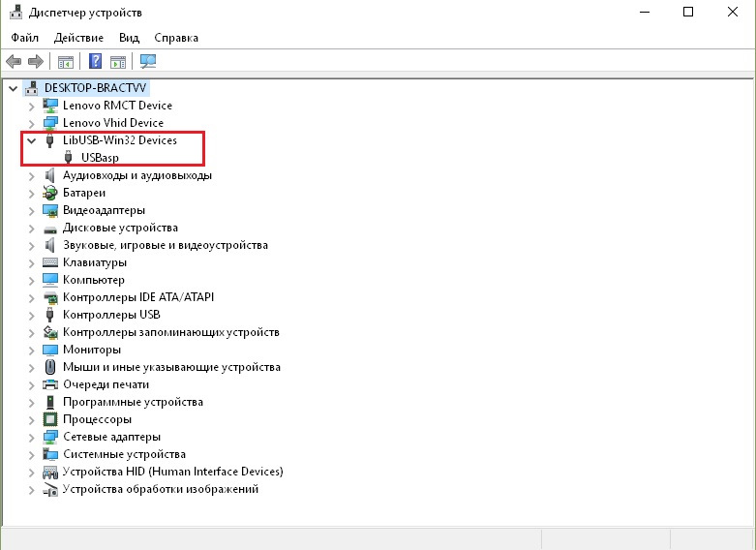Select Устройства HID (Human Interface Devices) item
The width and height of the screenshot is (756, 550).
tap(172, 472)
